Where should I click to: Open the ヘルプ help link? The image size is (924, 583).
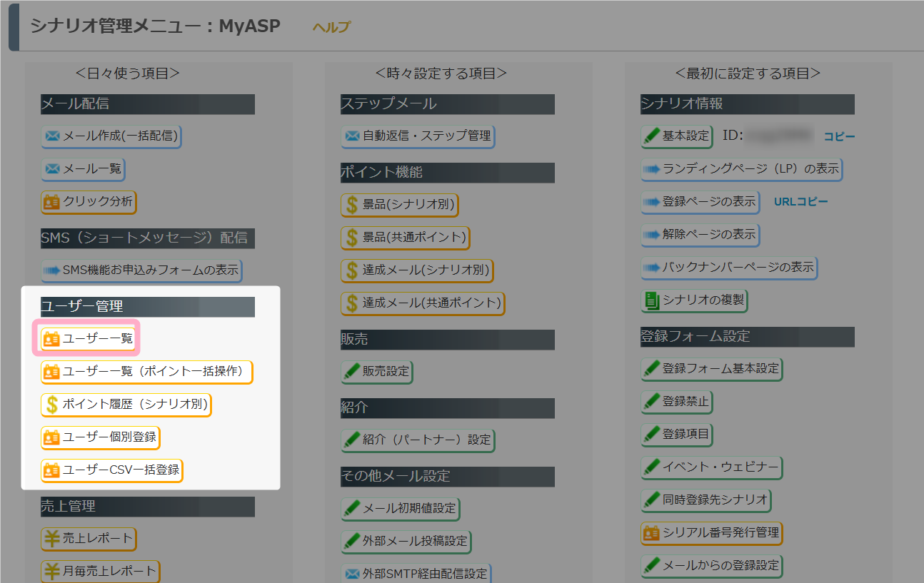[331, 27]
